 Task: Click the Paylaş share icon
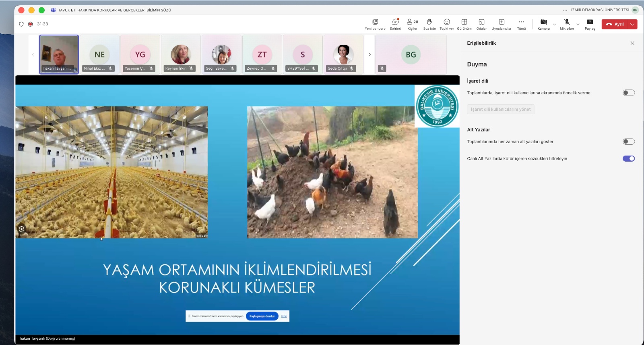pos(590,24)
